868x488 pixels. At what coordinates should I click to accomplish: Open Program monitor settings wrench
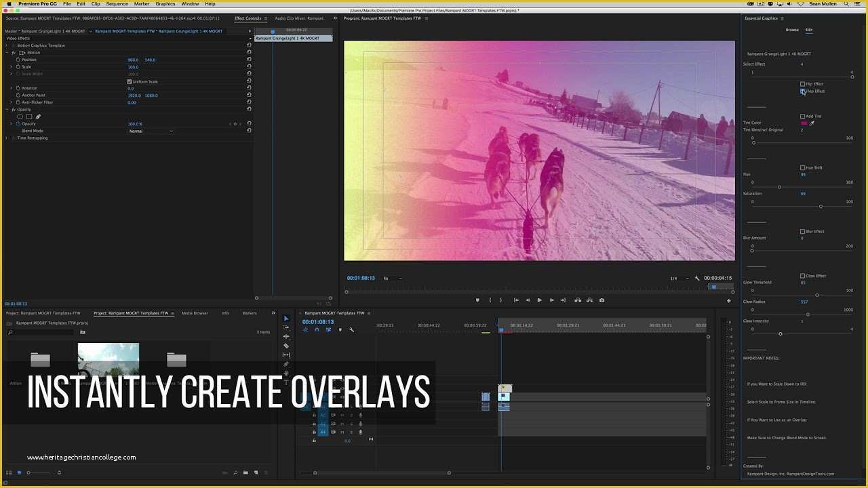click(x=697, y=278)
